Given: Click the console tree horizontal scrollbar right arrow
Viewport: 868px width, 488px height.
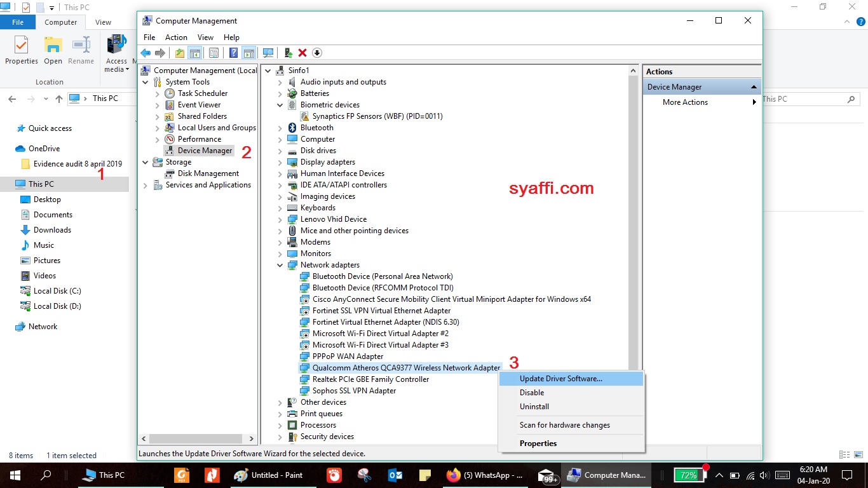Looking at the screenshot, I should point(252,438).
